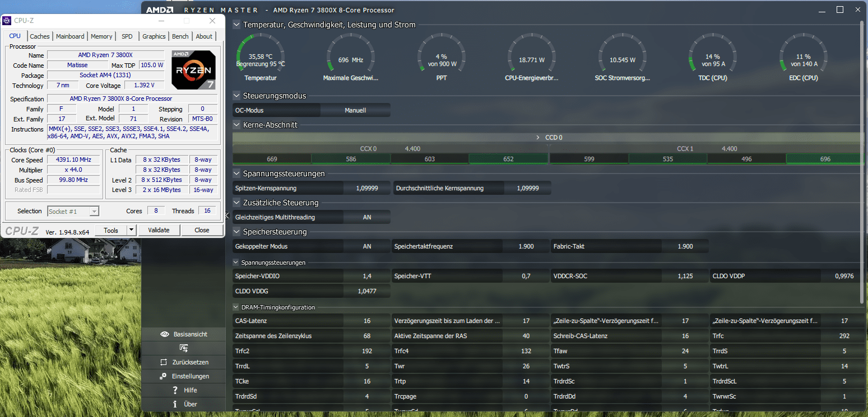Collapse the Temperatur, Geschwindigkeit, Leistung und Strom section

236,25
